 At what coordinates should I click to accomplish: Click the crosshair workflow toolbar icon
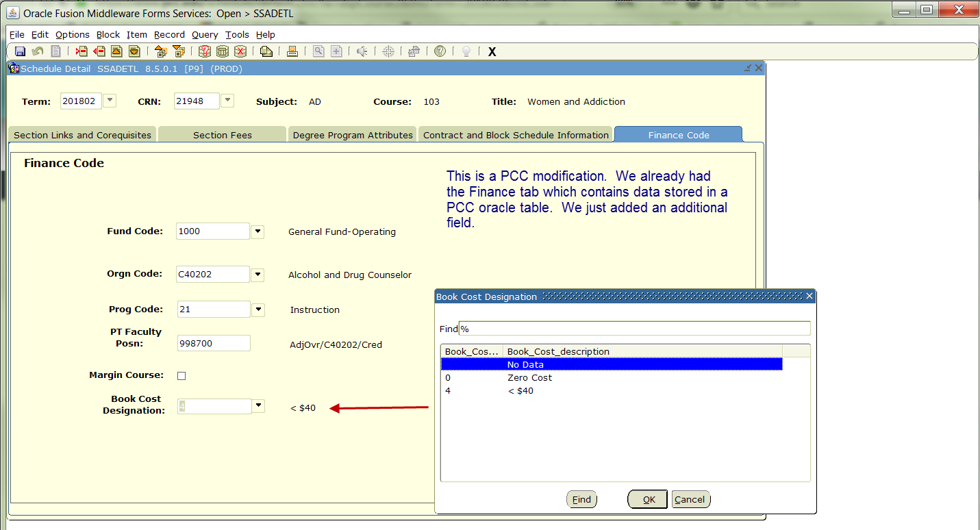pos(388,51)
